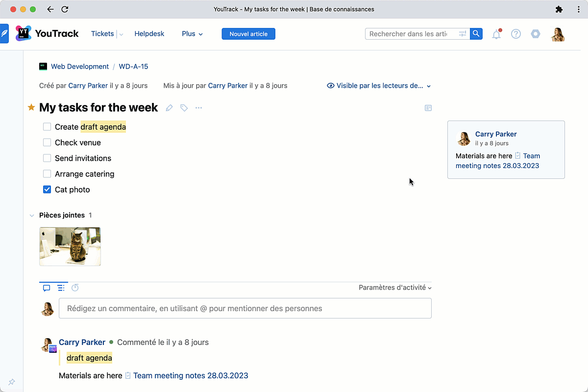This screenshot has height=392, width=588.
Task: Select the edit pencil icon next to article title
Action: click(169, 107)
